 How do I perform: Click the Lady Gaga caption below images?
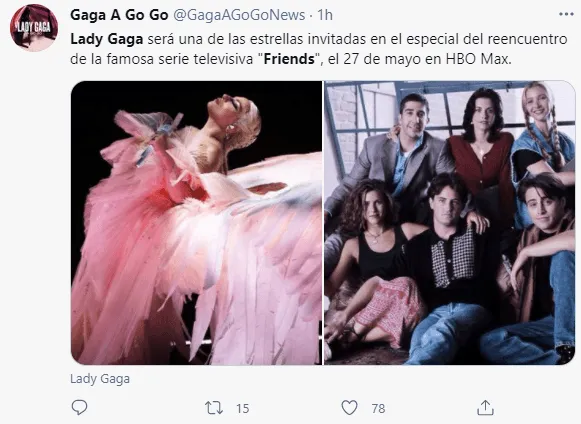100,379
